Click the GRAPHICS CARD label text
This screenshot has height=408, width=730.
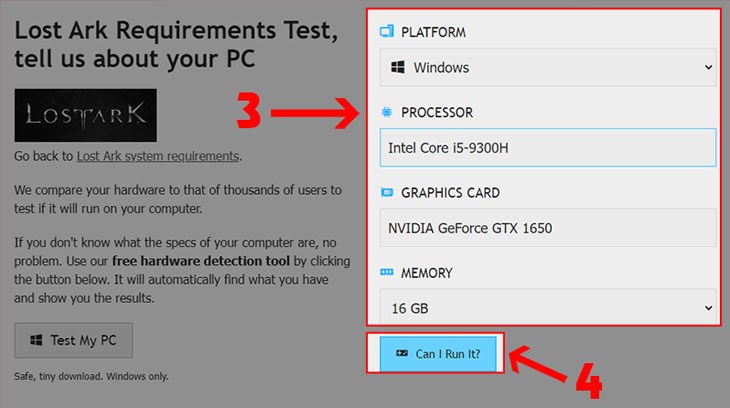click(450, 192)
